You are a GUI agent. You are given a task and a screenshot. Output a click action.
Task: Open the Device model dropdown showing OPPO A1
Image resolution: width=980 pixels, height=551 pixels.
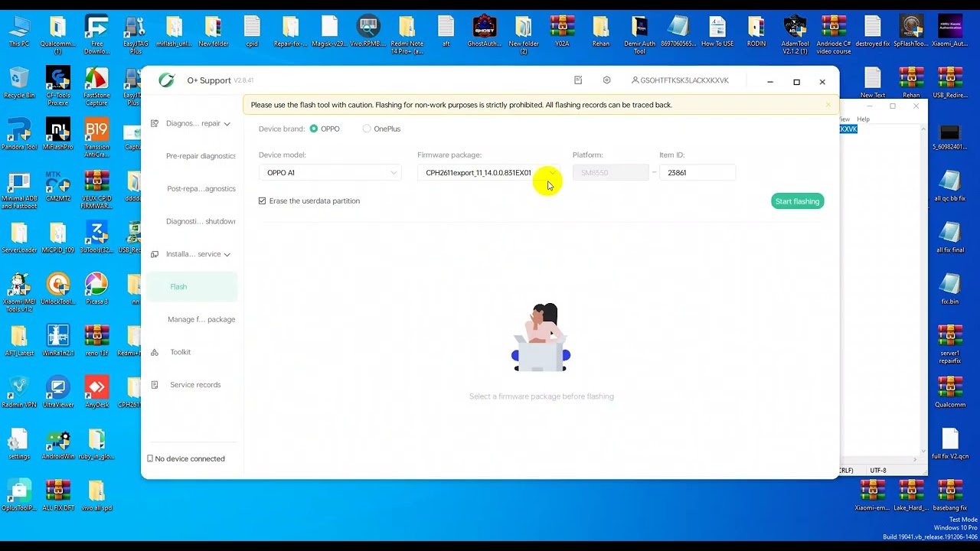(332, 173)
